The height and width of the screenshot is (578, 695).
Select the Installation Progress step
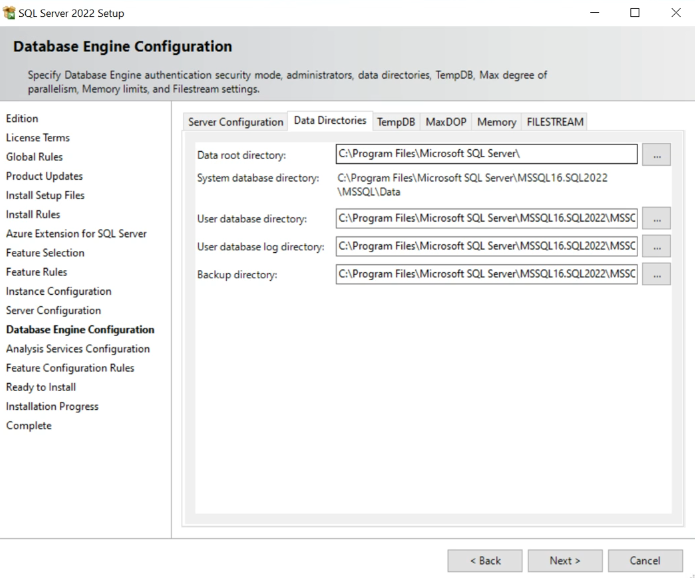(52, 406)
